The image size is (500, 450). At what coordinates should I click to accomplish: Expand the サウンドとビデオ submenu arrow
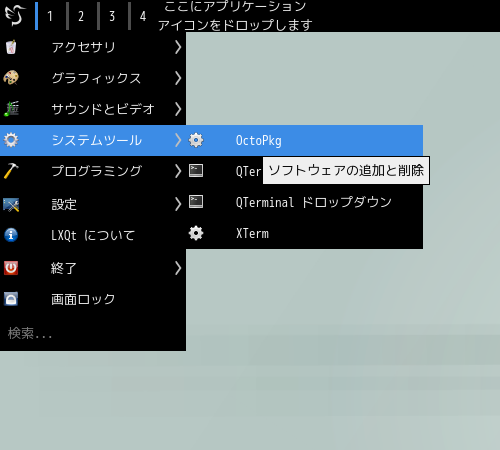point(178,109)
